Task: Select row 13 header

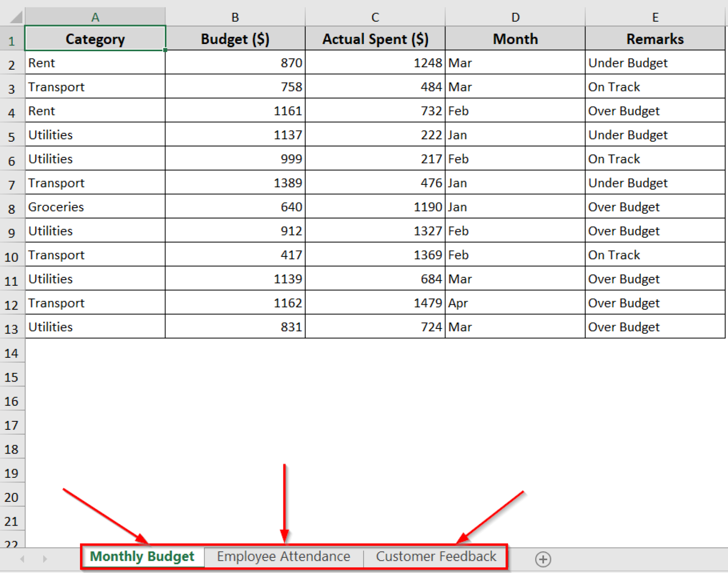Action: coord(12,327)
